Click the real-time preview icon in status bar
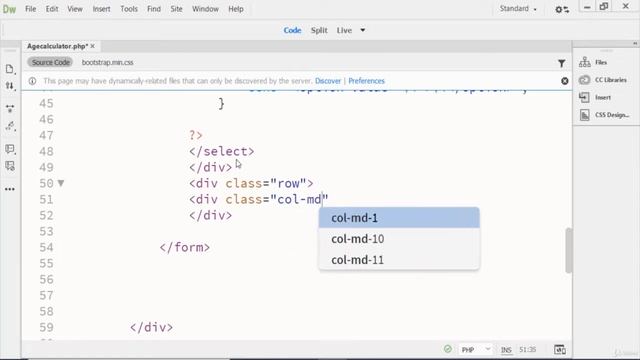The image size is (640, 360). [x=560, y=349]
